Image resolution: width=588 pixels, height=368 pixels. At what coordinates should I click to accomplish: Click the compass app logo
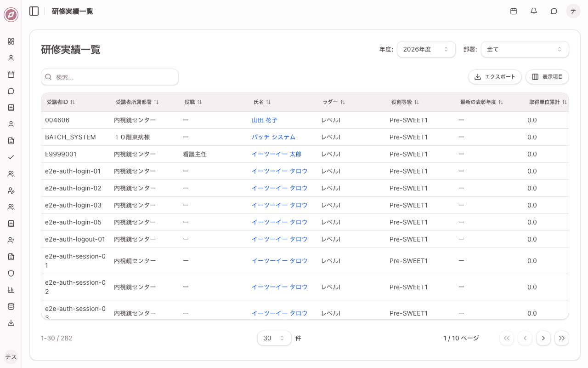[11, 15]
